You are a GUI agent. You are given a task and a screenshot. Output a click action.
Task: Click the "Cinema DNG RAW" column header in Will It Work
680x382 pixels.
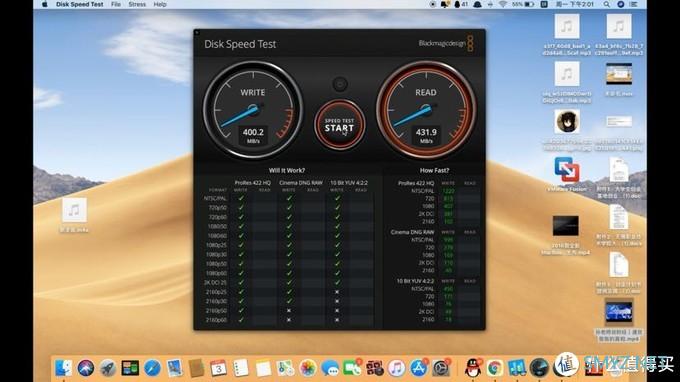click(x=301, y=183)
